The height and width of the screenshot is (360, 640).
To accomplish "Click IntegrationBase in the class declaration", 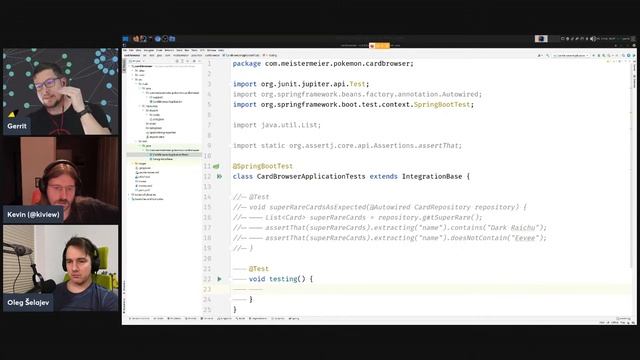I will click(432, 176).
